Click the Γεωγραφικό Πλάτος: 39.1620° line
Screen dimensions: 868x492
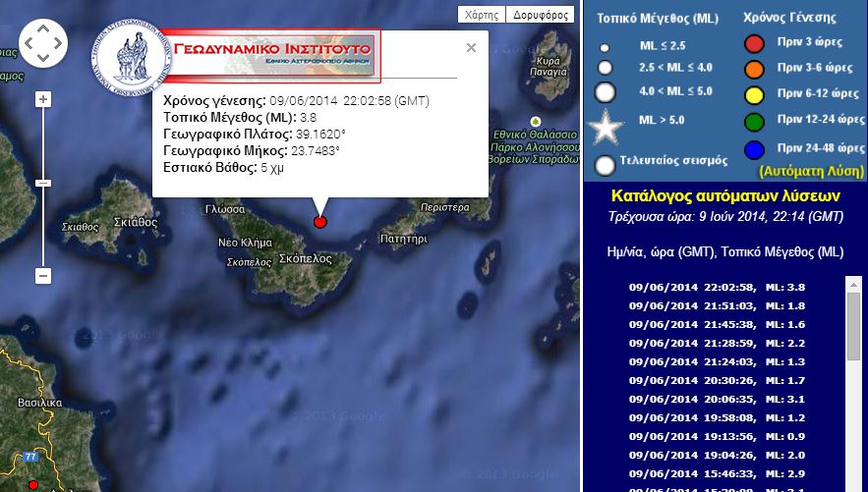[x=254, y=134]
